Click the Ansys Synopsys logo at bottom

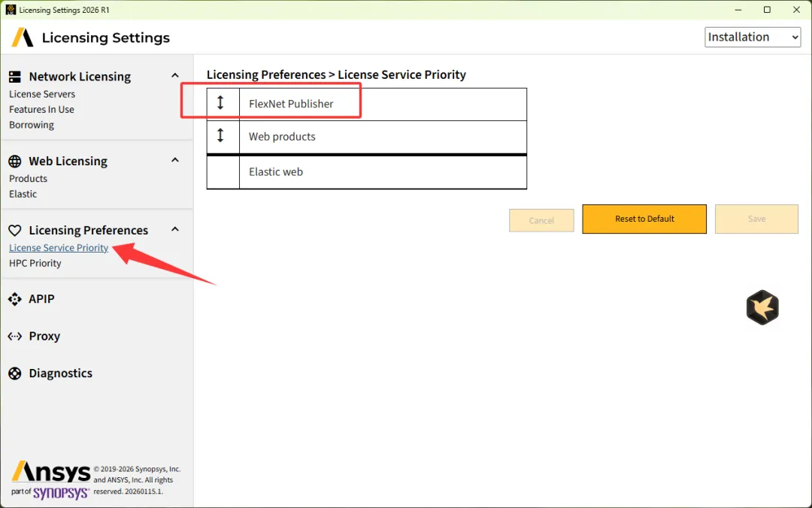pyautogui.click(x=51, y=480)
